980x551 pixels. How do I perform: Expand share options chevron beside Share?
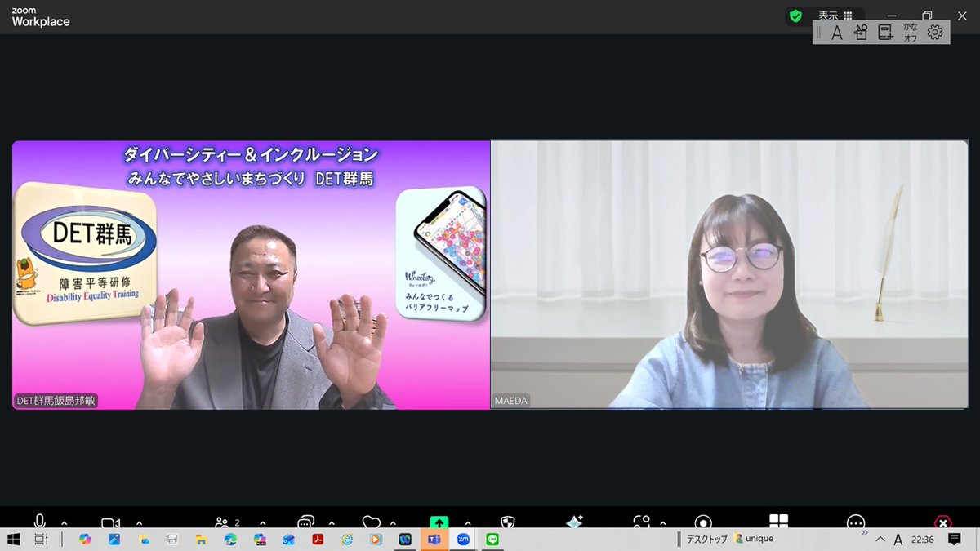[x=467, y=522]
